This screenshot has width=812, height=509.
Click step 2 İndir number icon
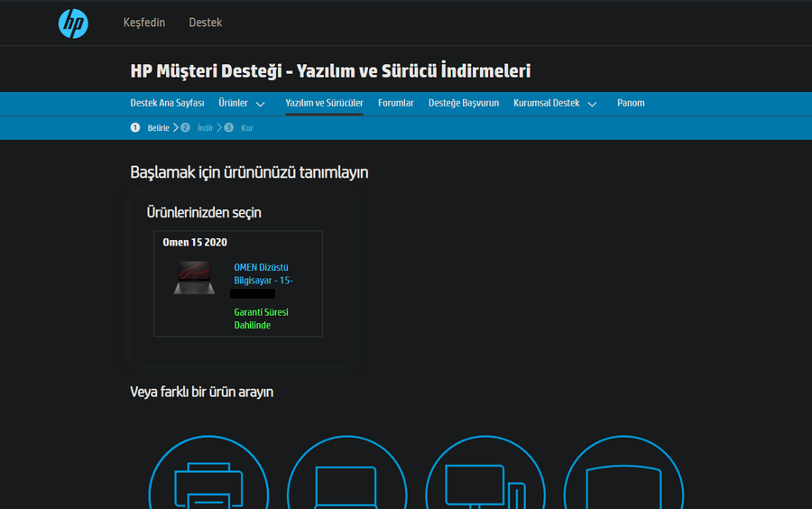185,127
